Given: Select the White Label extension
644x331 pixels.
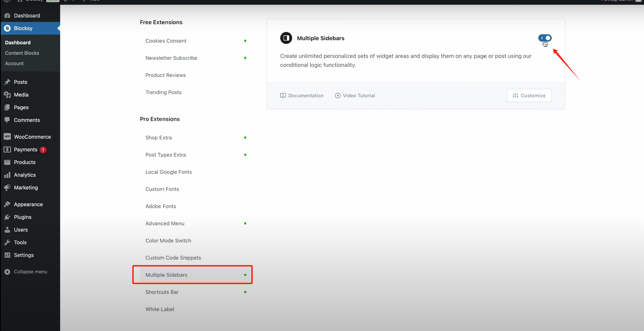Looking at the screenshot, I should [160, 309].
